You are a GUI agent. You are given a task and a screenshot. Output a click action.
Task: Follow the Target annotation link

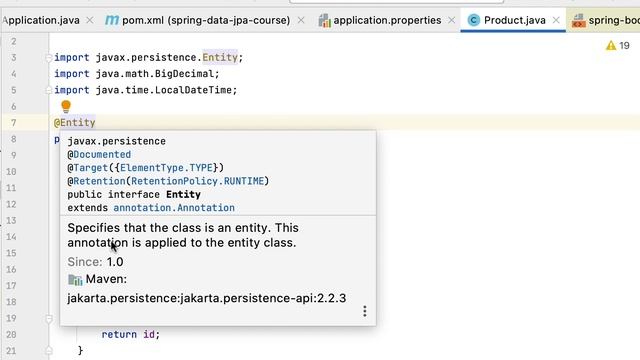pos(91,168)
